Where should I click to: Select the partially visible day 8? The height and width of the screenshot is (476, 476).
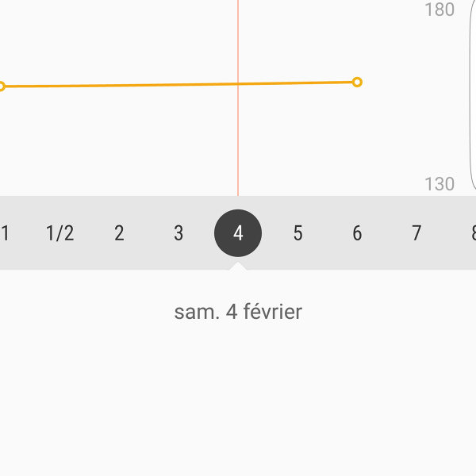[473, 233]
